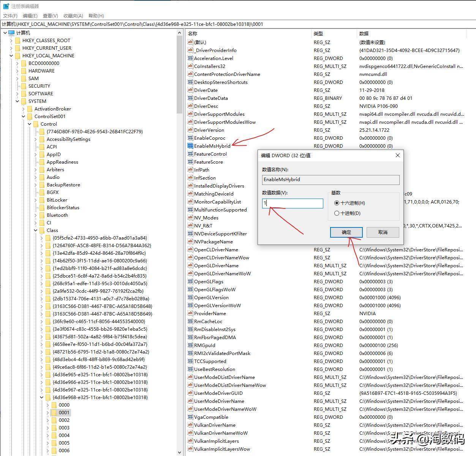Screen dimensions: 476x456
Task: Select the 十进制(D) decimal radio button
Action: point(337,213)
